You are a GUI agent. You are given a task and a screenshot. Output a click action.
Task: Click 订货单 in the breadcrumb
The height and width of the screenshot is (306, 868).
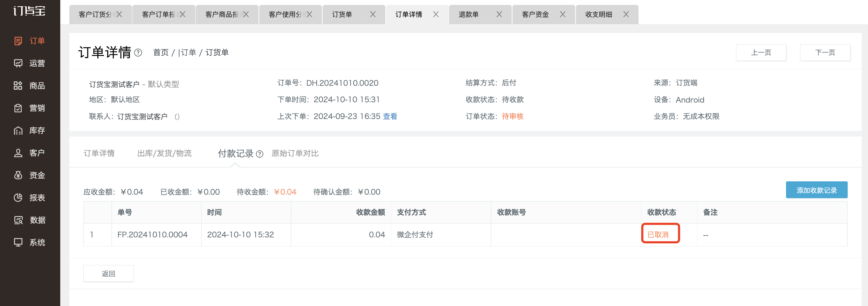(x=217, y=53)
